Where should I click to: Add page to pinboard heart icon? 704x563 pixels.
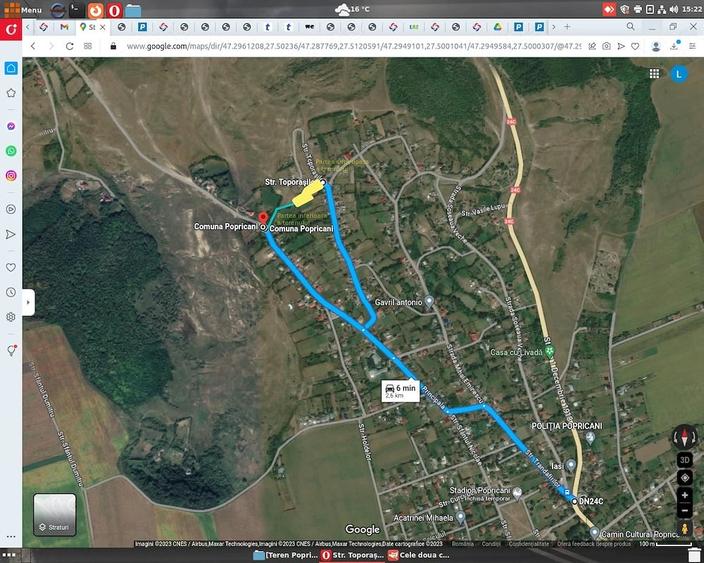coord(635,46)
